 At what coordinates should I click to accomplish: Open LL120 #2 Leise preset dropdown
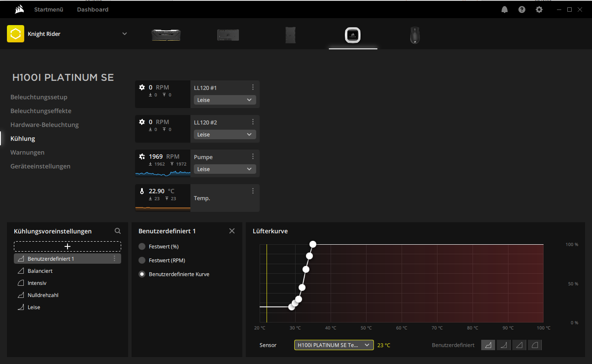pyautogui.click(x=225, y=134)
